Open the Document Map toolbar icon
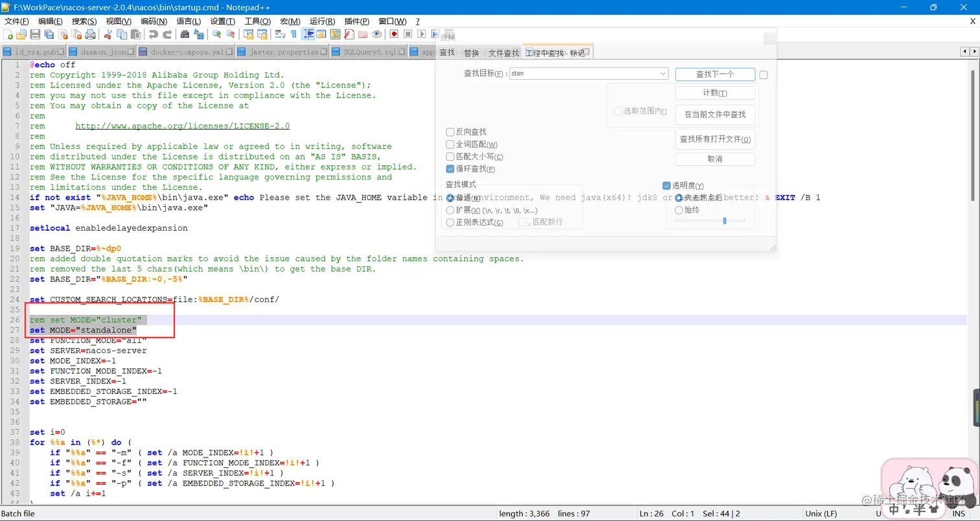This screenshot has height=521, width=980. coord(336,34)
